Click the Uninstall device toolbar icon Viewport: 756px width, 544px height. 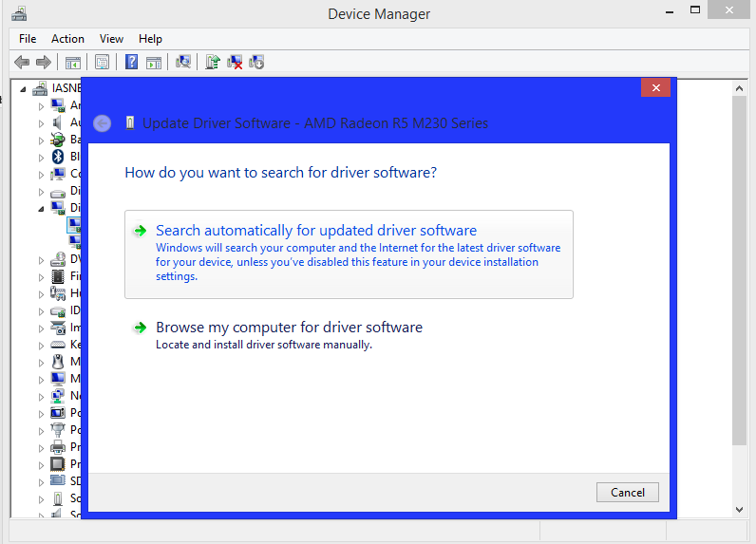tap(235, 63)
